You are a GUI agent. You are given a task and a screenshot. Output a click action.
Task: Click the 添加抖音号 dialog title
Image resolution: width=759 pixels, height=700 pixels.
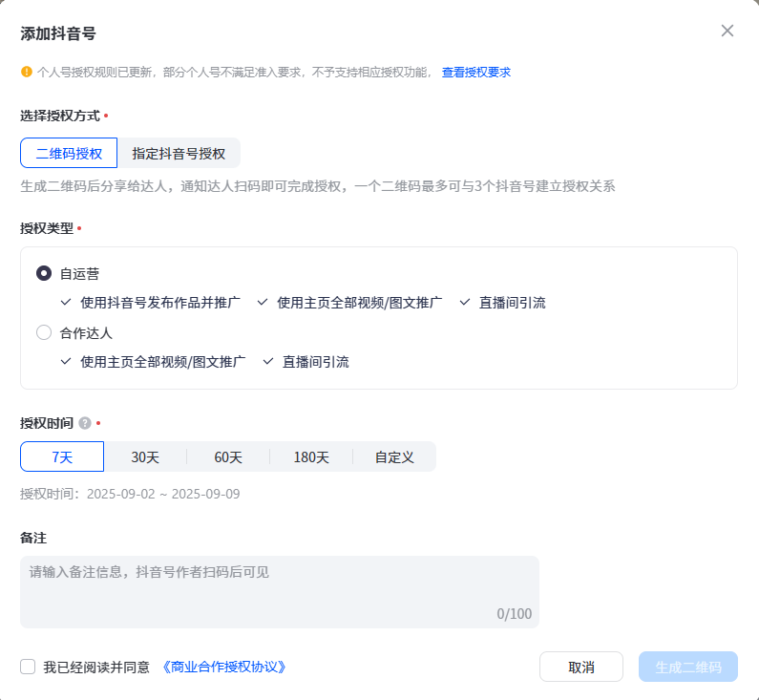(58, 33)
